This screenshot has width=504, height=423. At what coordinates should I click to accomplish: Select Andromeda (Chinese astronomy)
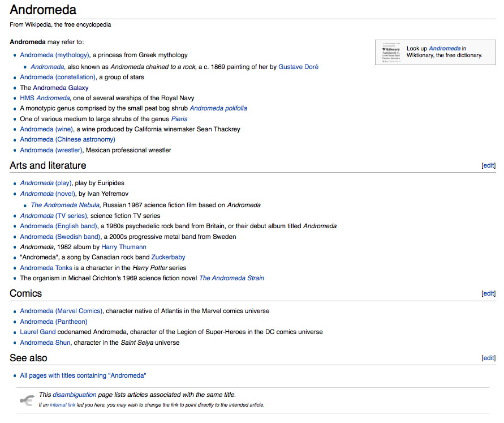67,140
